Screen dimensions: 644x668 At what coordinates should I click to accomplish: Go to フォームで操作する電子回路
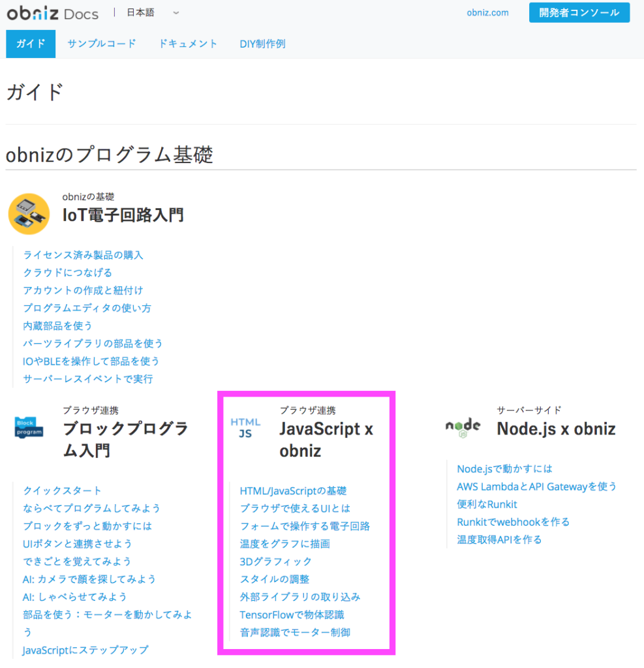(x=305, y=526)
